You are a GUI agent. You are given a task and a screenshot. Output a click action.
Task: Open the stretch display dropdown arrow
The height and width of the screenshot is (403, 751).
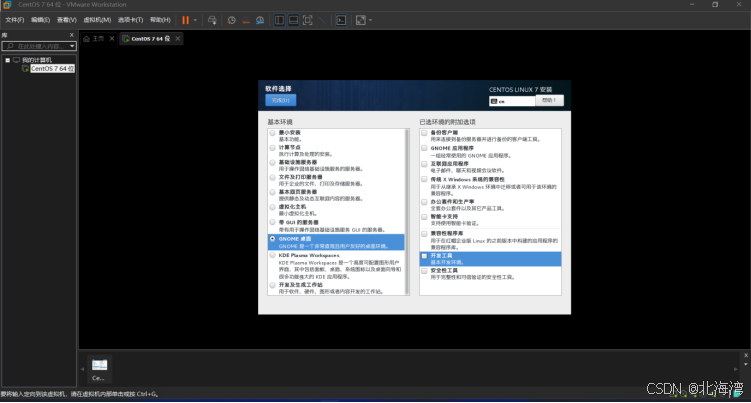[x=370, y=20]
